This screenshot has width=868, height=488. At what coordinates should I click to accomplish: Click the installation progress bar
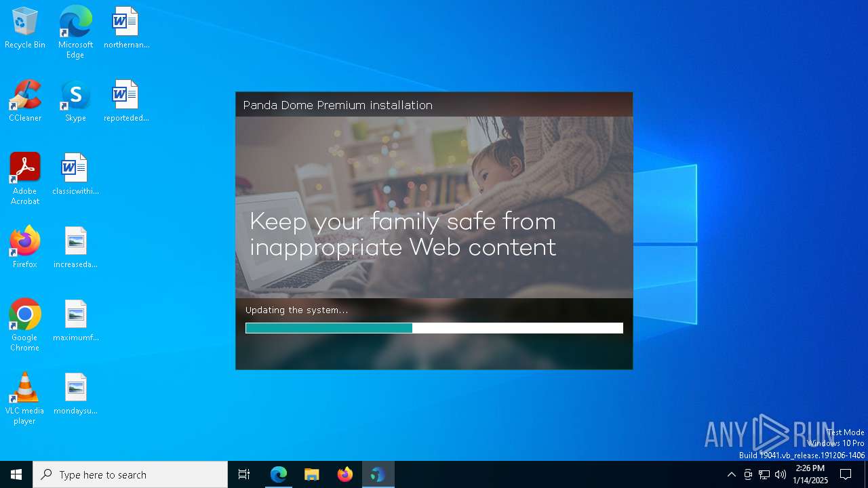click(434, 328)
